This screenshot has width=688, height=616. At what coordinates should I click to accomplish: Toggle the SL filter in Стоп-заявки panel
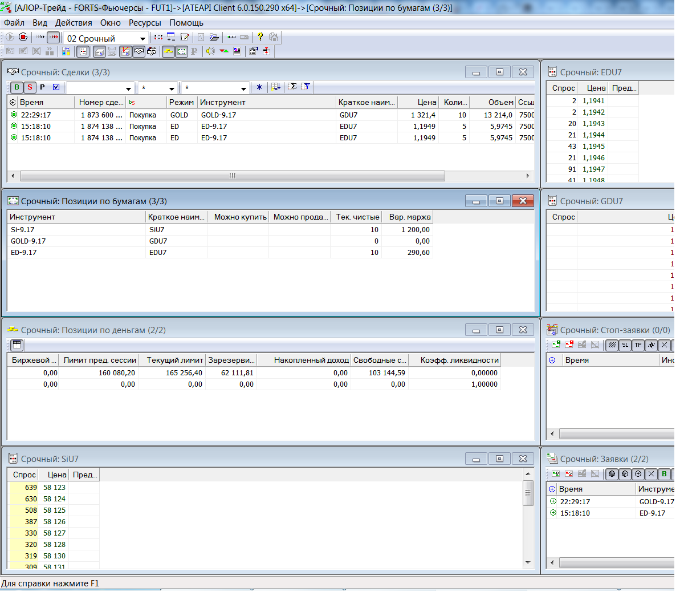[625, 345]
